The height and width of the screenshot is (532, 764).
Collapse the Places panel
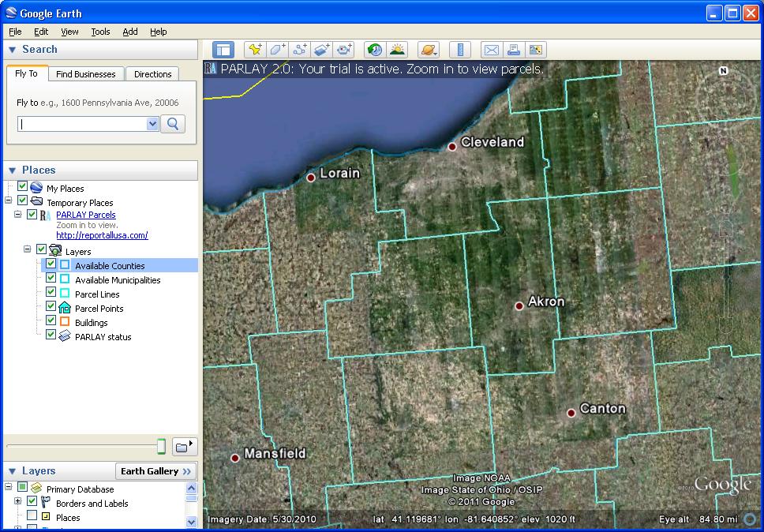13,170
